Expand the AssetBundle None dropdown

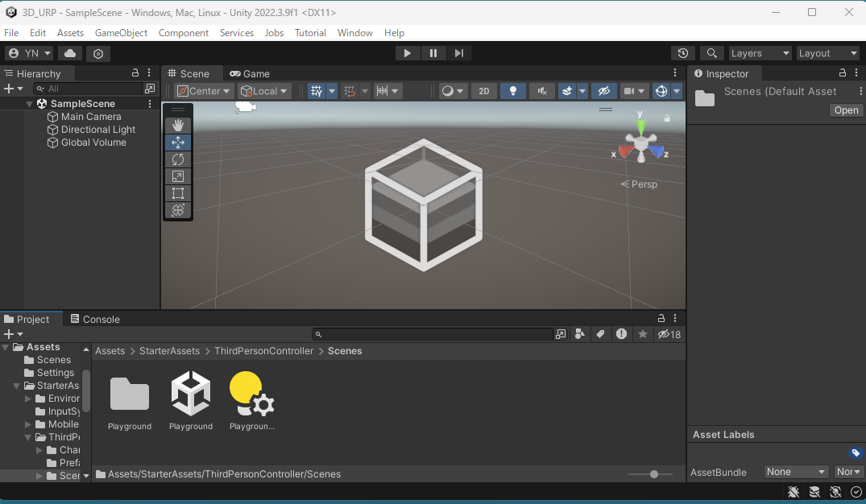point(796,472)
